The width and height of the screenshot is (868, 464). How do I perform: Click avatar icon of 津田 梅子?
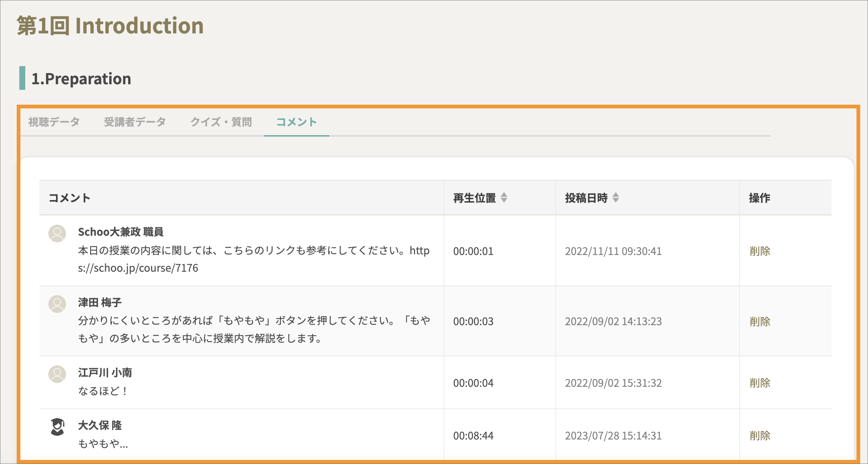pyautogui.click(x=57, y=304)
